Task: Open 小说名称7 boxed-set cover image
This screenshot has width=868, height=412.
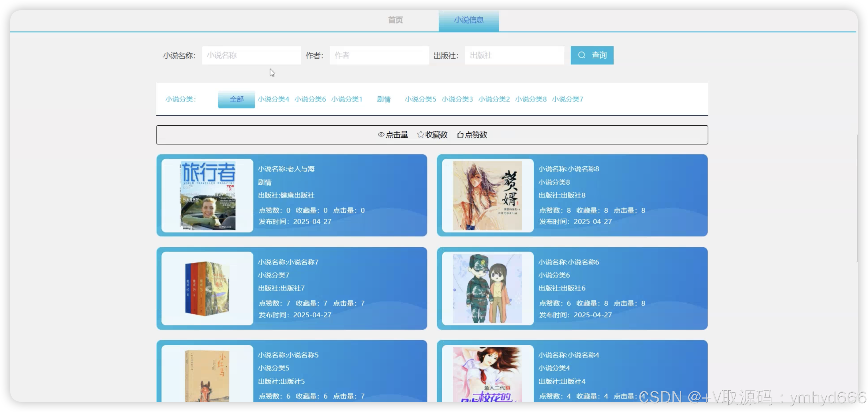Action: point(207,288)
